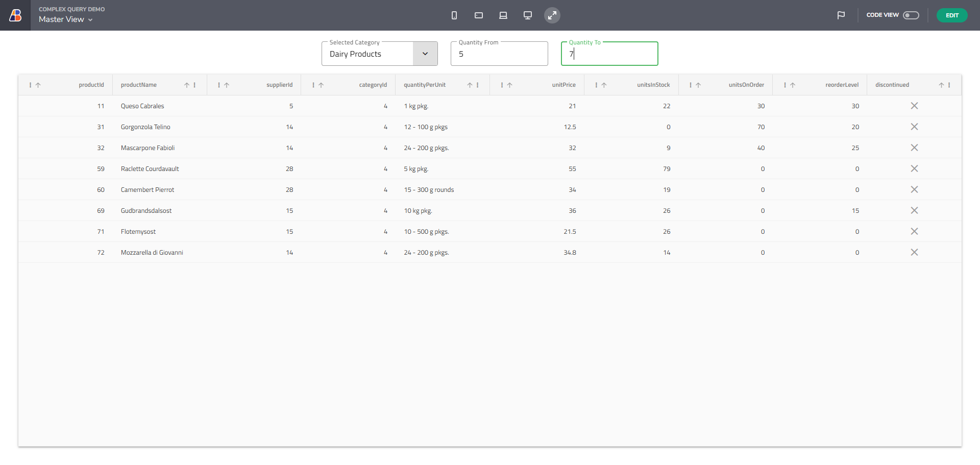This screenshot has height=465, width=980.
Task: Sort ascending by productName arrow
Action: click(187, 85)
